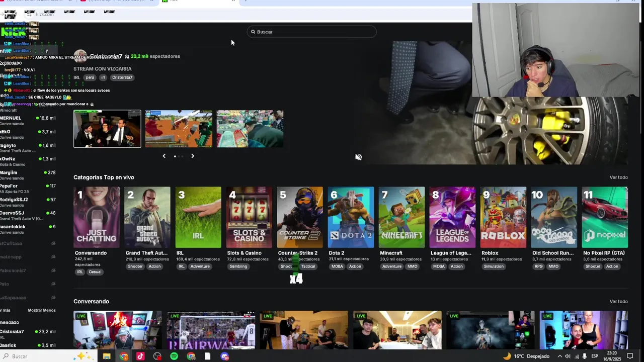
Task: Open OBS Studio from the taskbar
Action: point(157,356)
